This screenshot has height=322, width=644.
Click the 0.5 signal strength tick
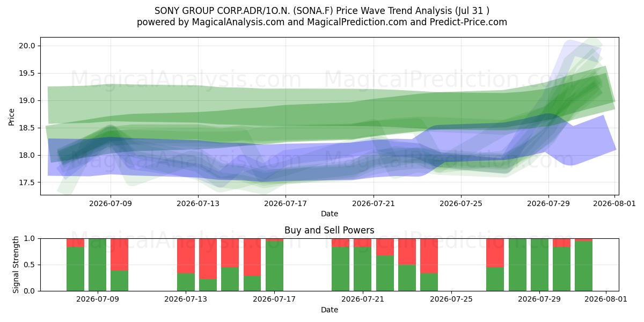click(30, 265)
